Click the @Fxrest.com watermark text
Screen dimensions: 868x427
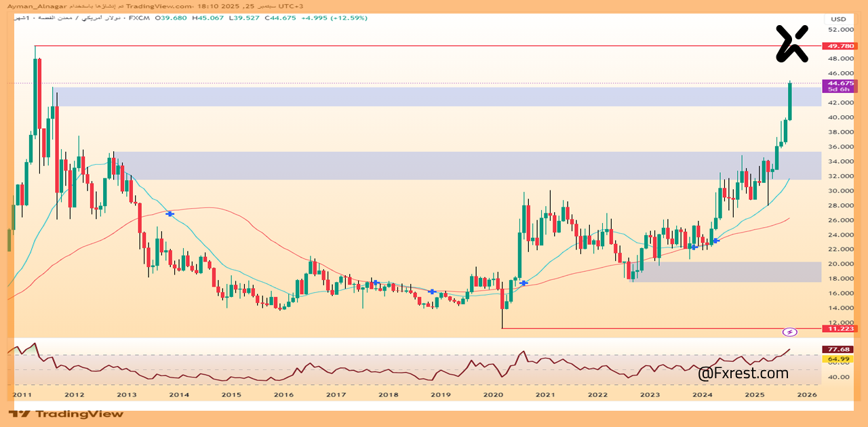743,373
